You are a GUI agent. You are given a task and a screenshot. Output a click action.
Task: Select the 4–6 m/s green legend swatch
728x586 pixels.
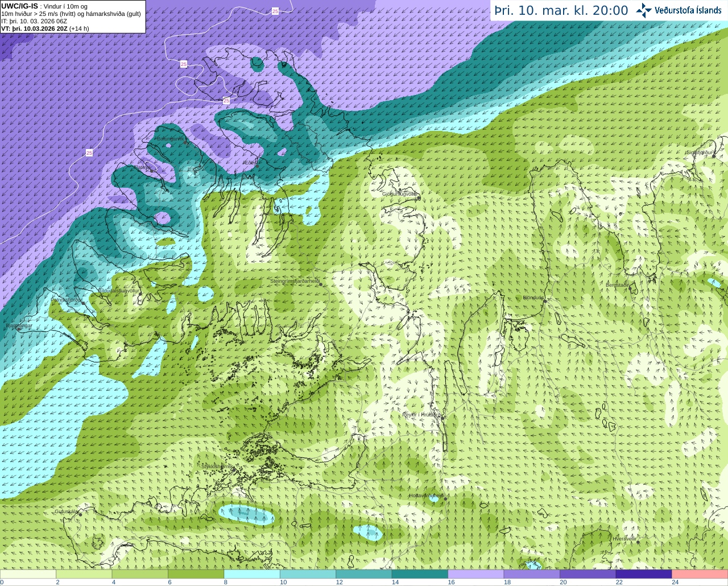(140, 574)
